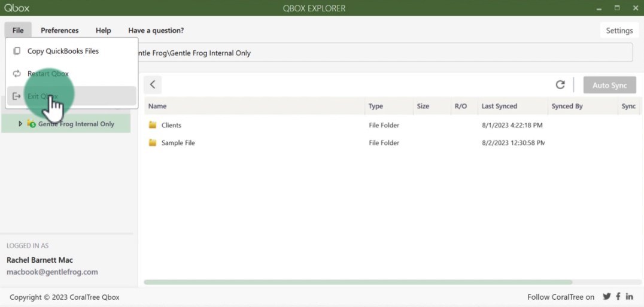Click the horizontal scrollbar under the file list
Viewport: 644px width, 307px height.
point(358,282)
